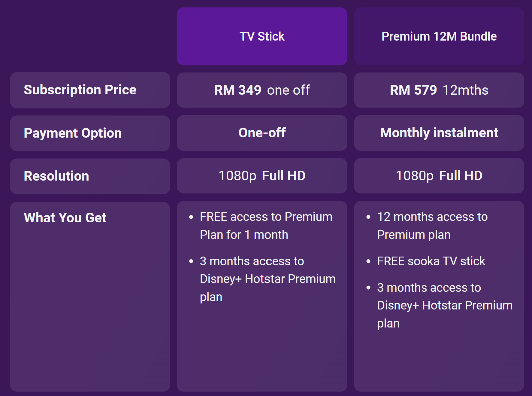Select the TV Stick plan header
532x396 pixels.
point(262,36)
